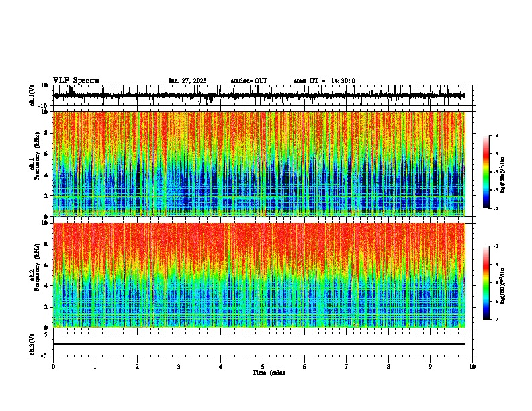This screenshot has width=532, height=411.
Task: Click the ch.2 "Frequency (kHz)" axis label
Action: (x=38, y=267)
